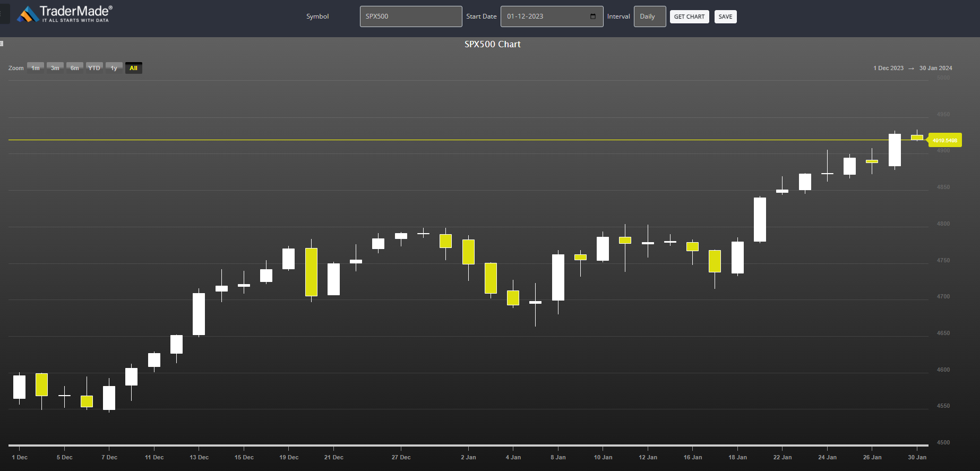Click the 4950 y-axis label

943,114
